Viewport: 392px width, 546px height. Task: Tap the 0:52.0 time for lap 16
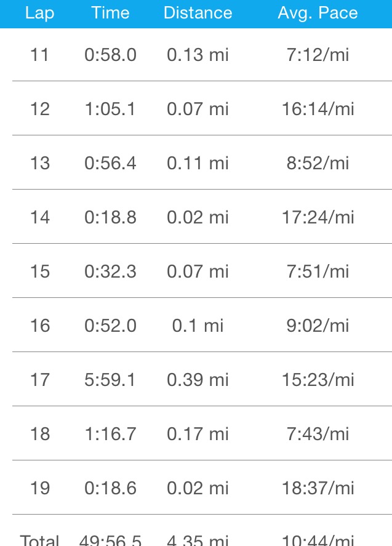(110, 326)
